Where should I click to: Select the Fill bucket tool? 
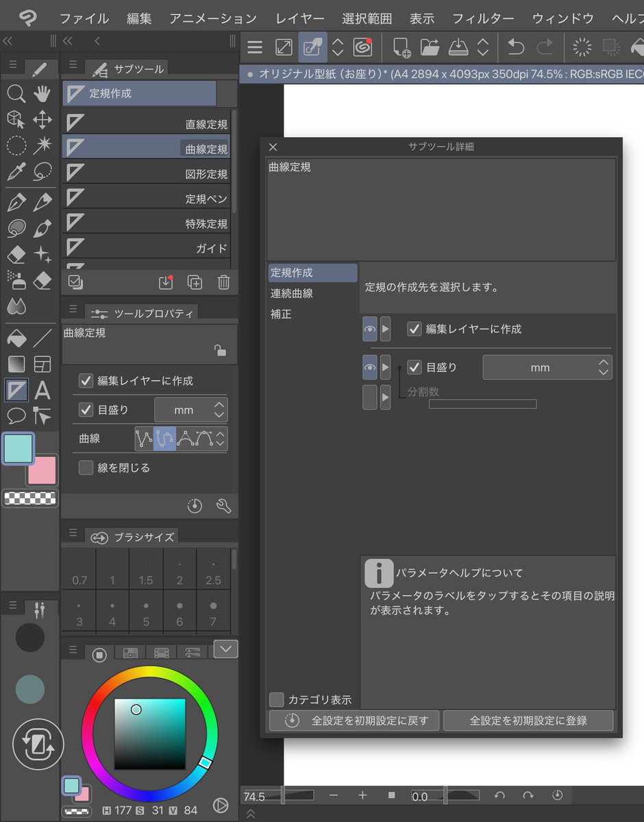16,338
